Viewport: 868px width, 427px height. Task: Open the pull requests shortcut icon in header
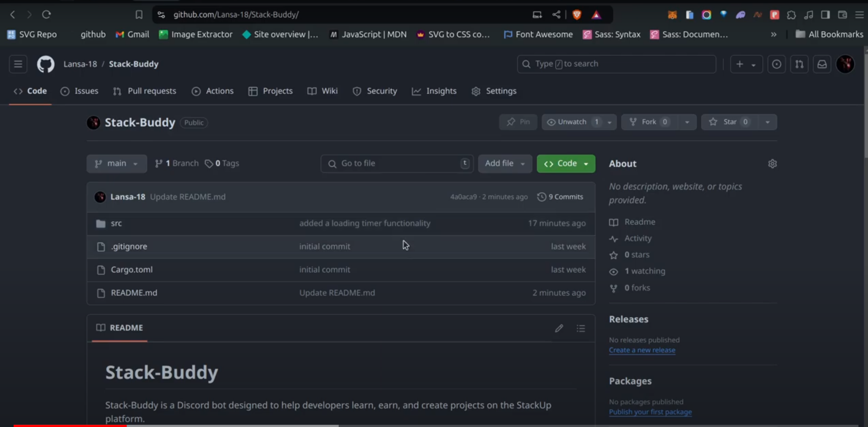(799, 64)
